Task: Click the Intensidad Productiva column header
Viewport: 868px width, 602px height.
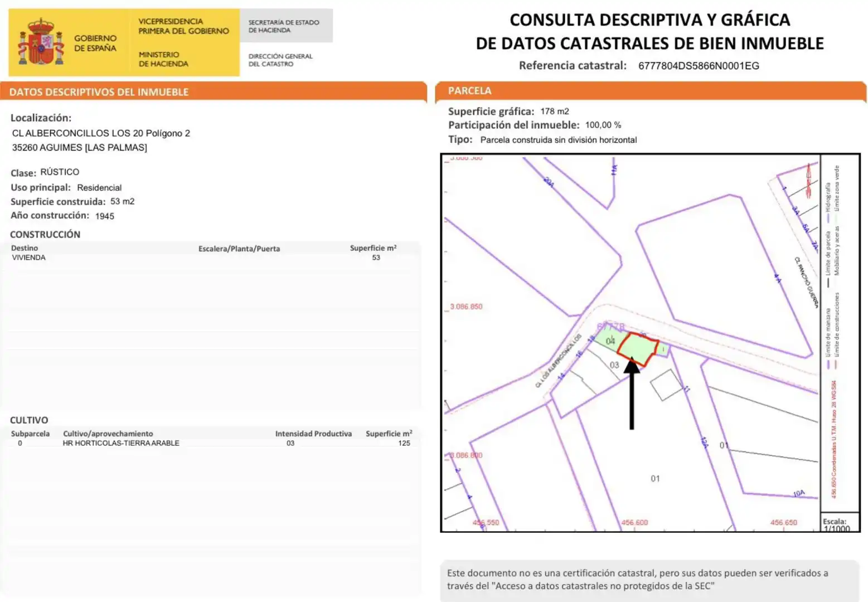Action: [x=313, y=434]
